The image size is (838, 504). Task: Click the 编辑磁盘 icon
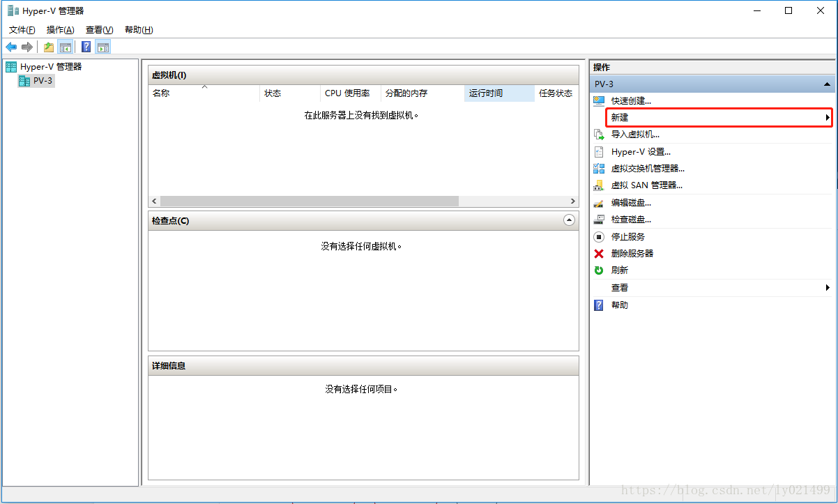click(x=598, y=203)
